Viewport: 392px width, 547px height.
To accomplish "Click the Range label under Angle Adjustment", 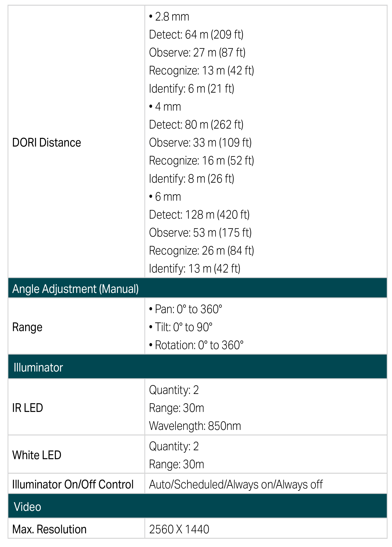I will click(x=27, y=327).
